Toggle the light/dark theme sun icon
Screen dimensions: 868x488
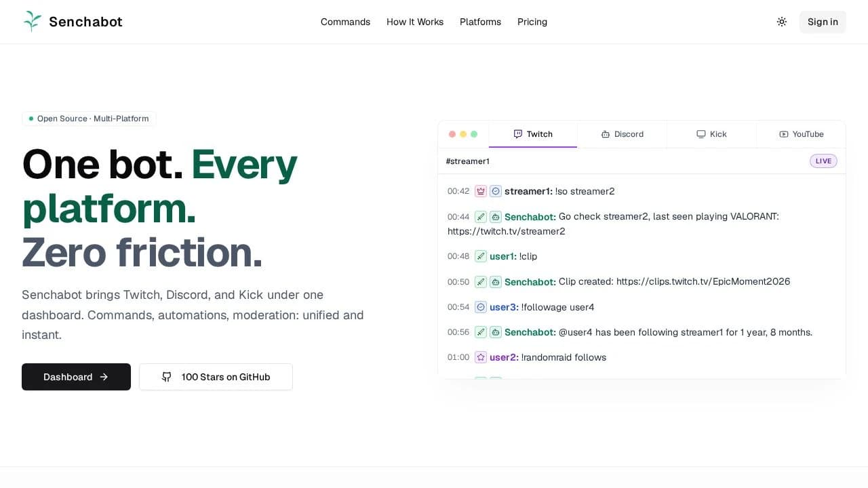782,22
